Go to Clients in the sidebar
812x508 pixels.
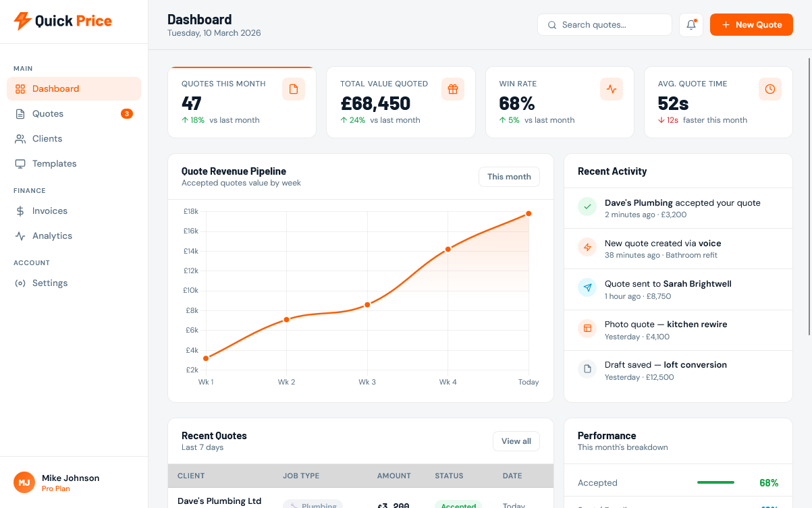[47, 139]
